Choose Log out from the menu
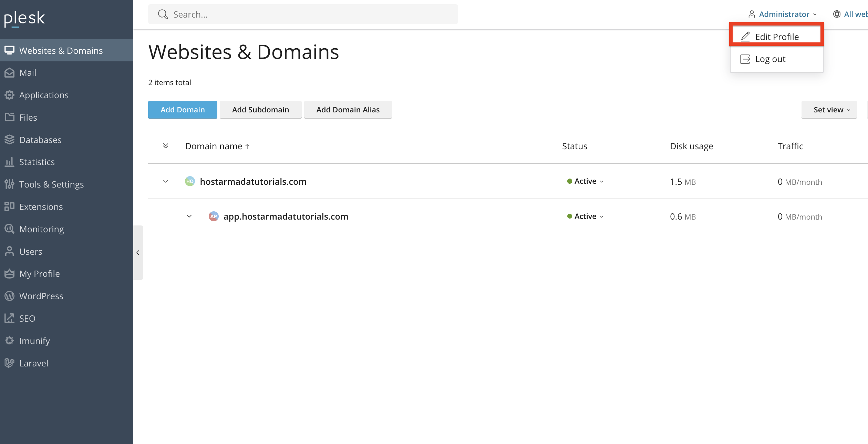868x444 pixels. [777, 59]
